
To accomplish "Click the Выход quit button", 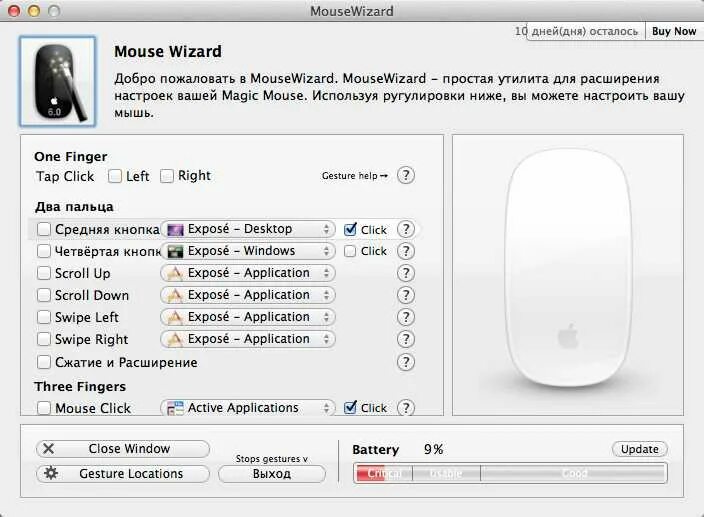I will tap(272, 474).
